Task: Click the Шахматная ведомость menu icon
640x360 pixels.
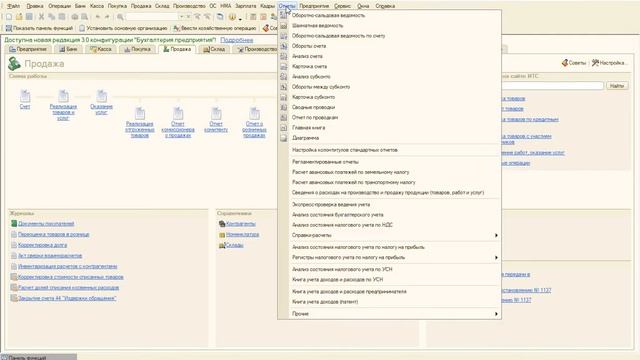Action: [284, 26]
